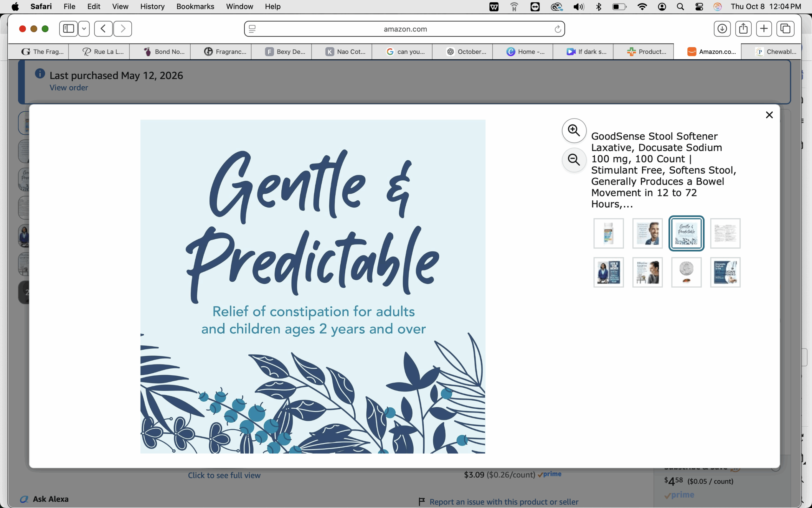Open the Apple menu
This screenshot has height=508, width=812.
pyautogui.click(x=15, y=6)
